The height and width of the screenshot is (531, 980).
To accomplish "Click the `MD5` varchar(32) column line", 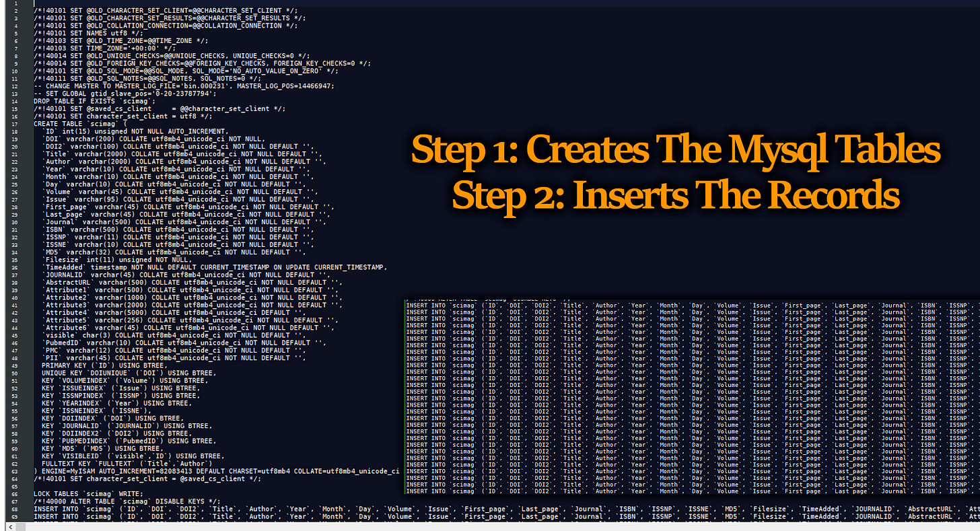I will 172,252.
